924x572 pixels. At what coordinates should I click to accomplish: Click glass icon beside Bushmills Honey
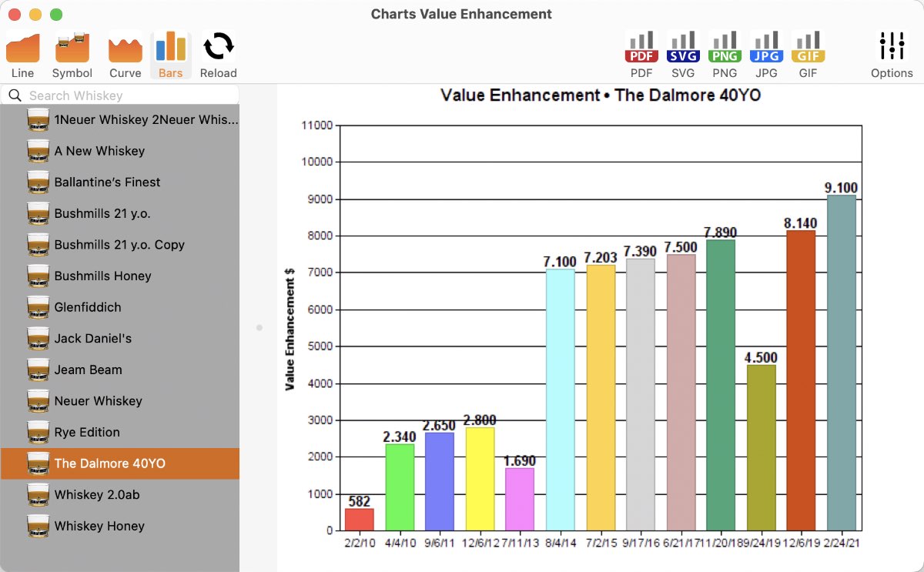tap(38, 276)
